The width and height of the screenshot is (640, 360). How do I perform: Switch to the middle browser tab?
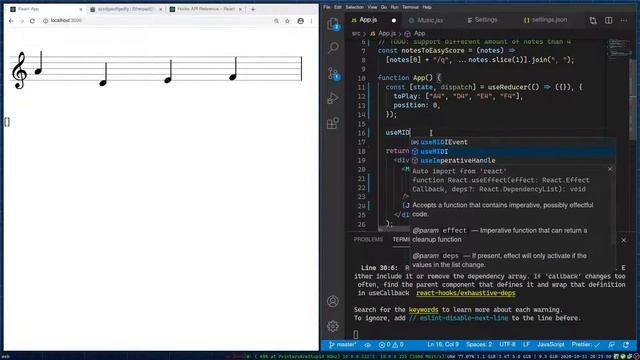pos(126,9)
